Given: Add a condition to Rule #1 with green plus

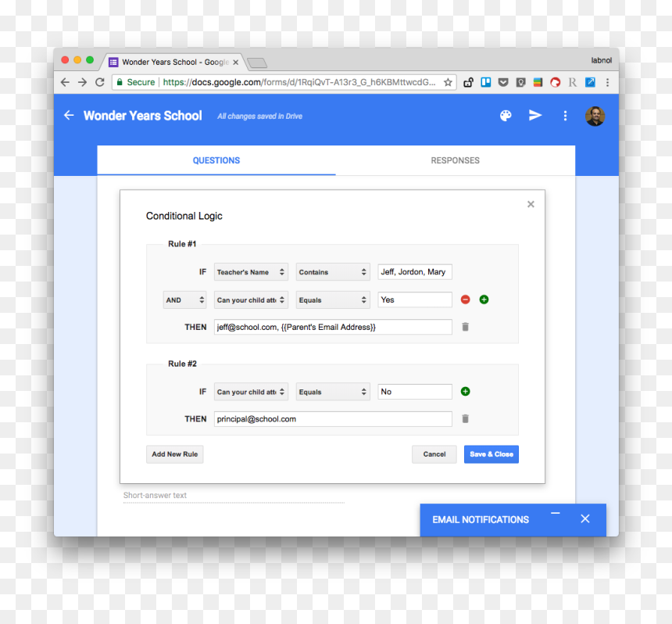Looking at the screenshot, I should point(484,299).
